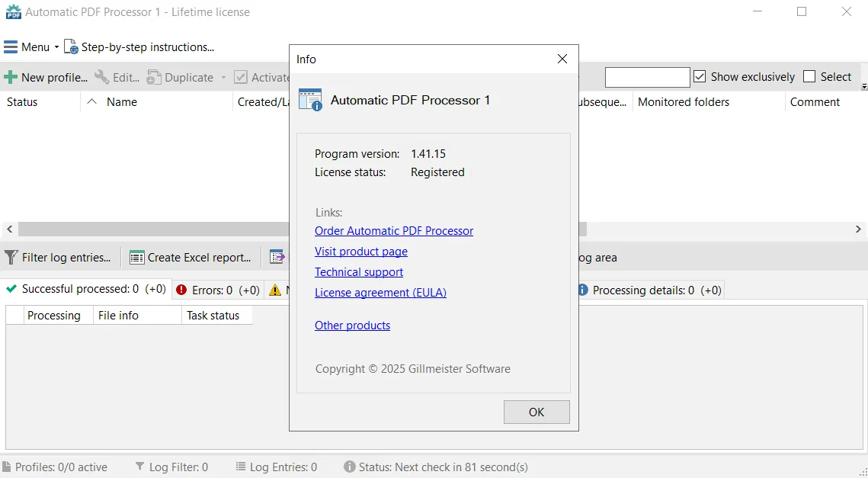Open the hamburger Menu icon

pos(11,47)
